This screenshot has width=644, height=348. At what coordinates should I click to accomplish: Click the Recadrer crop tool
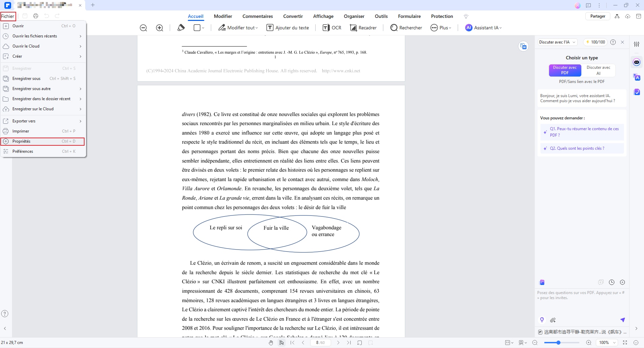click(363, 28)
